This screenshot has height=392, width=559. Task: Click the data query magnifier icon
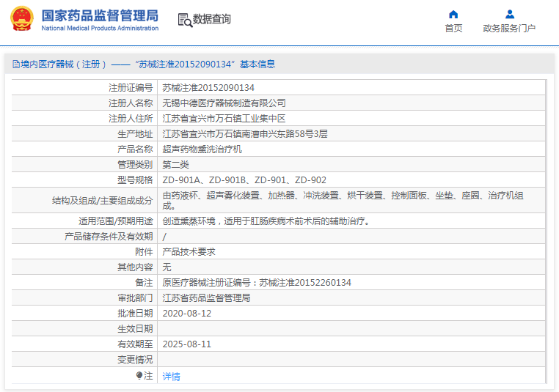tap(185, 21)
